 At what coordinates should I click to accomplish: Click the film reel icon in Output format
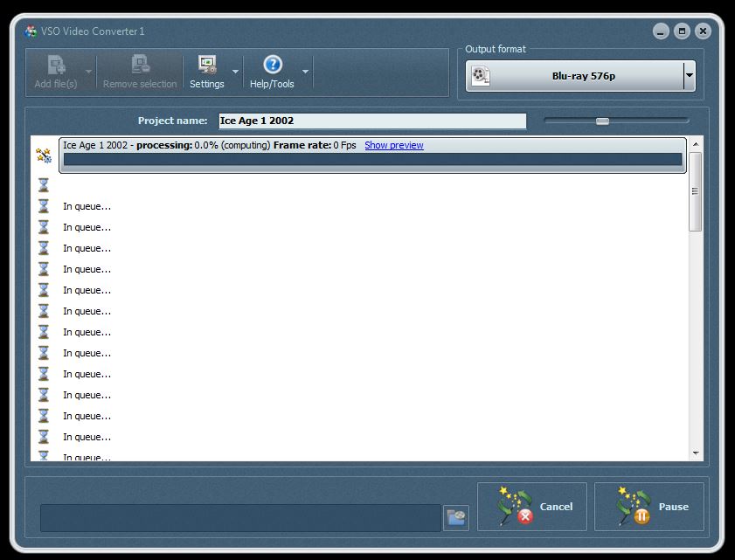tap(481, 75)
